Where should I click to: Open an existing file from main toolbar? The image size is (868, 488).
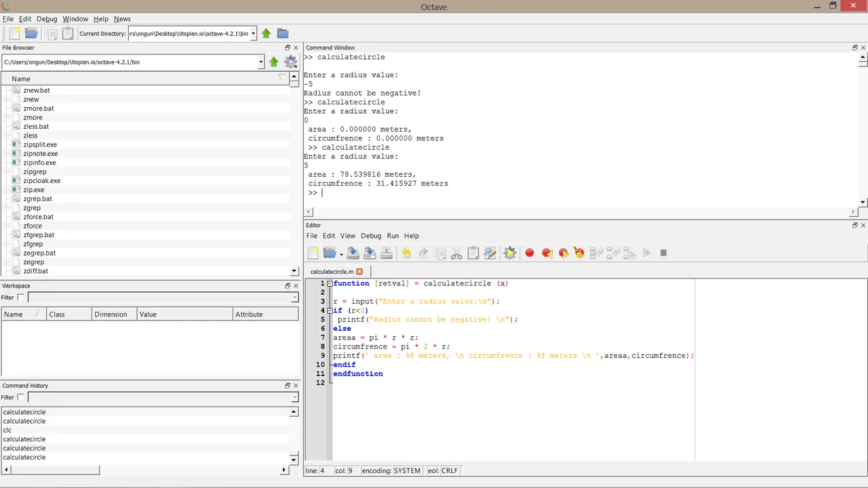pyautogui.click(x=31, y=33)
